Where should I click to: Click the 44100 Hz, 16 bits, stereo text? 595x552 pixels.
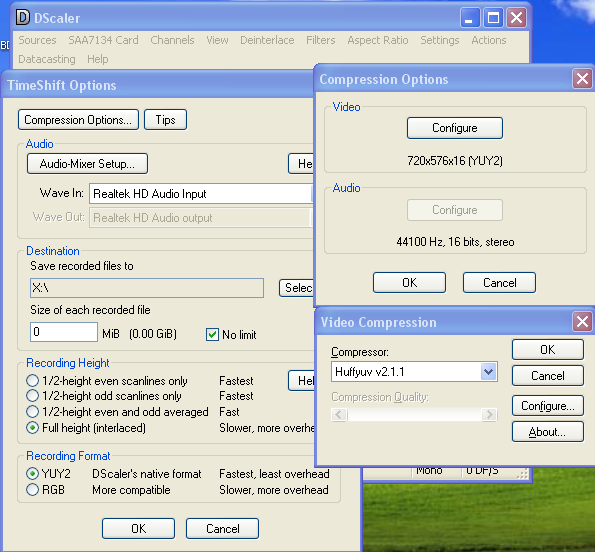coord(455,242)
